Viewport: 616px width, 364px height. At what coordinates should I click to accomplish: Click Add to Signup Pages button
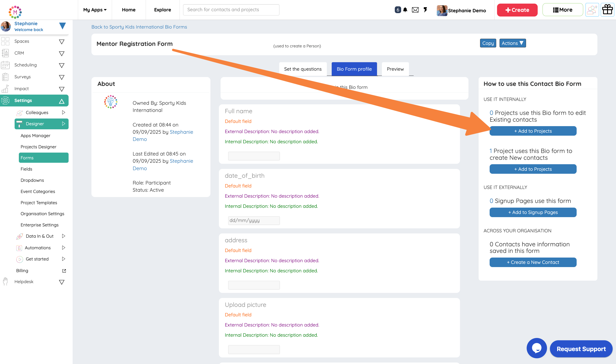coord(533,212)
